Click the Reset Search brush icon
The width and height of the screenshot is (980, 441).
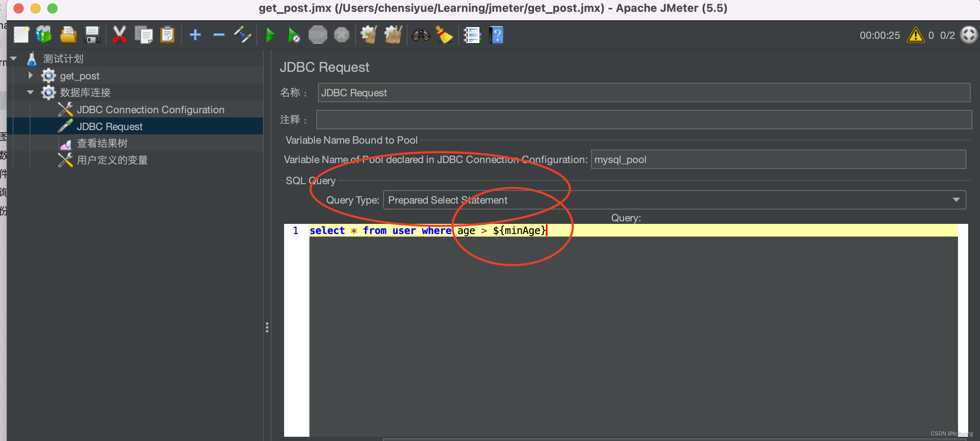(444, 35)
